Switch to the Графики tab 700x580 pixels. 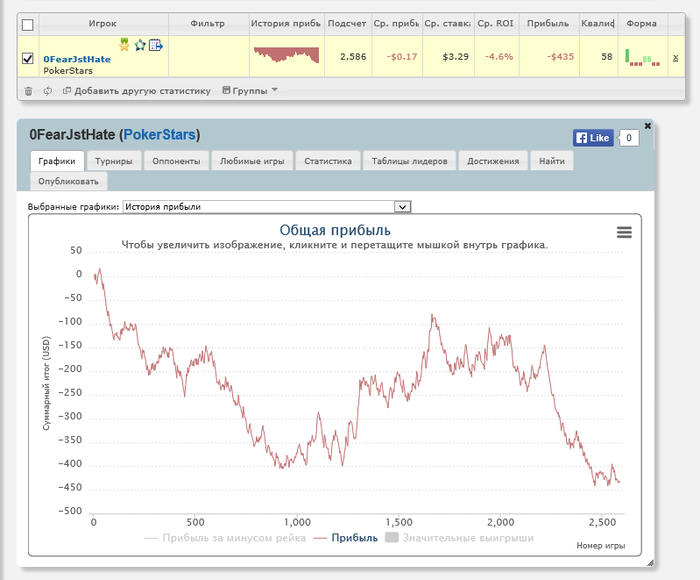pos(57,161)
